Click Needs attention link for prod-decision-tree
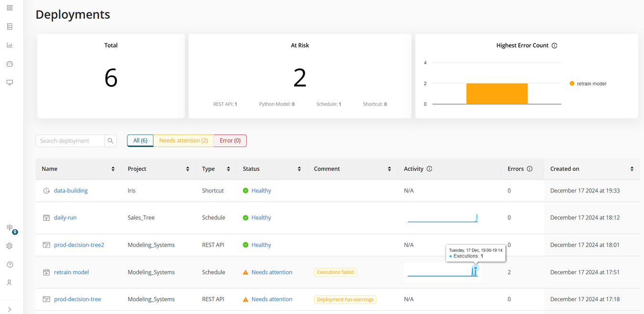644x314 pixels. 272,299
